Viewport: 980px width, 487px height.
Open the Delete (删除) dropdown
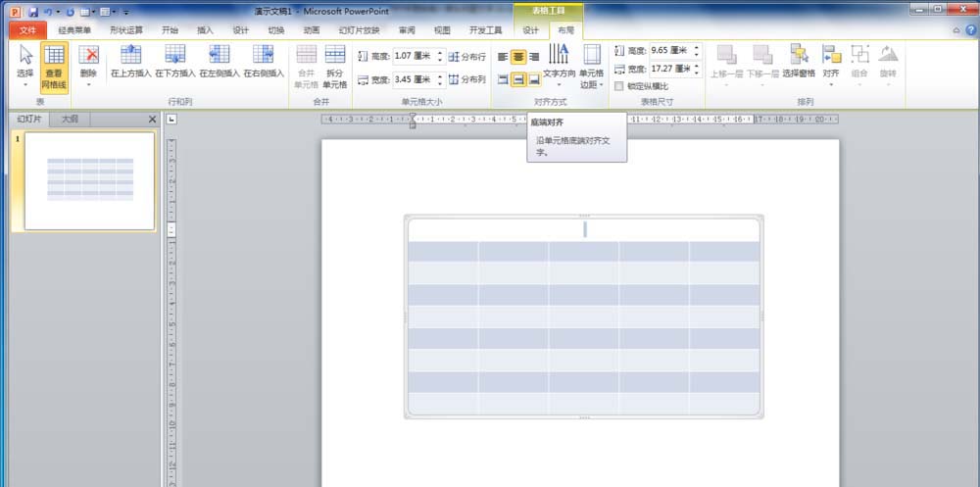(89, 67)
